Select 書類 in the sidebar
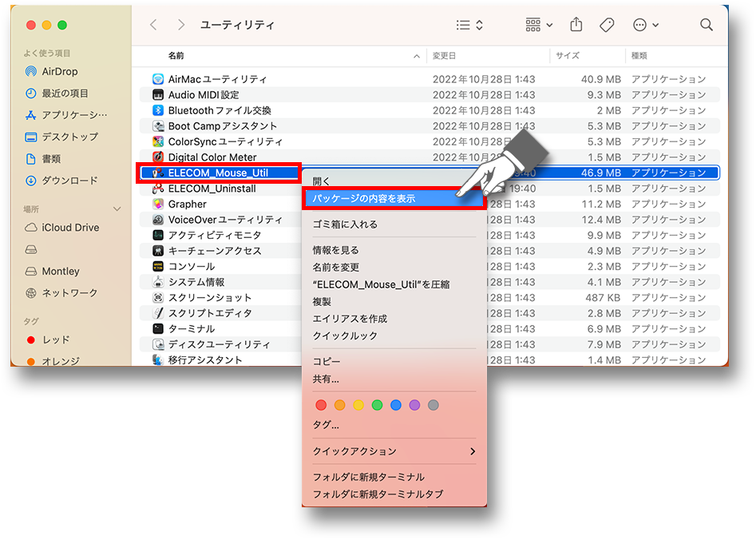 pyautogui.click(x=43, y=159)
